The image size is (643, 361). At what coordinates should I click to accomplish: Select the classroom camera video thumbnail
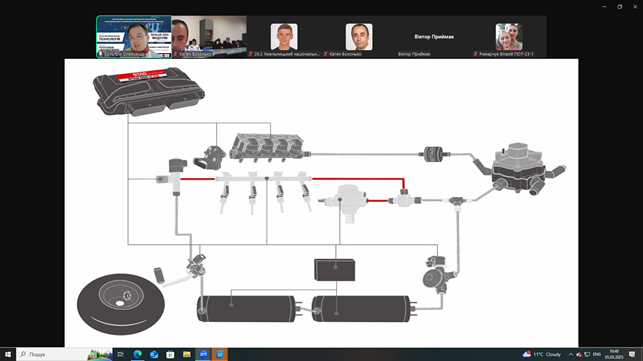[209, 37]
